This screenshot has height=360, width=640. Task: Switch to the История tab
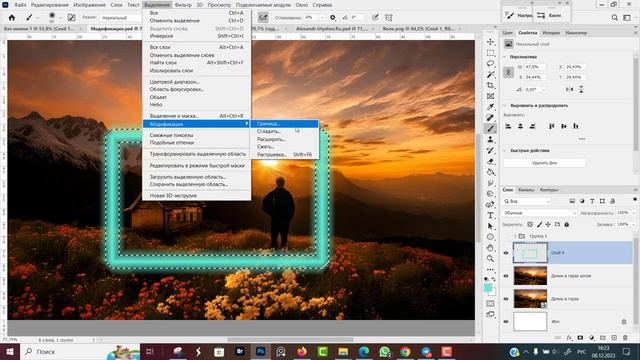click(551, 33)
